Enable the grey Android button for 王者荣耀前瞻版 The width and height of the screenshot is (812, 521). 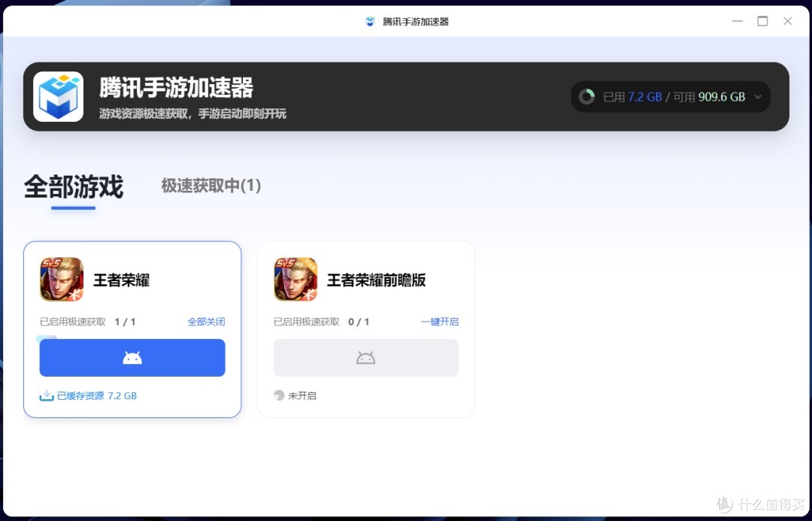pyautogui.click(x=366, y=358)
